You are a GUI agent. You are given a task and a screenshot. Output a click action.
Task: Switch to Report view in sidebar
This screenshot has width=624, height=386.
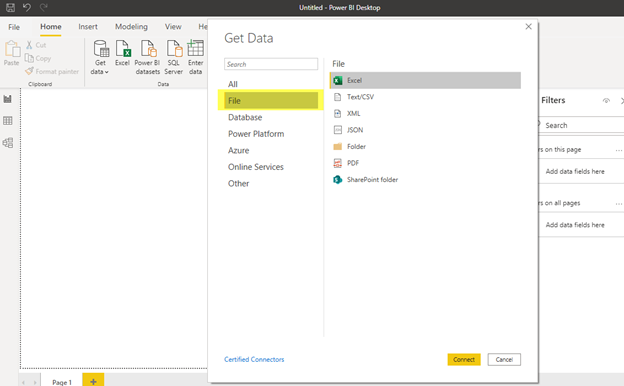8,99
